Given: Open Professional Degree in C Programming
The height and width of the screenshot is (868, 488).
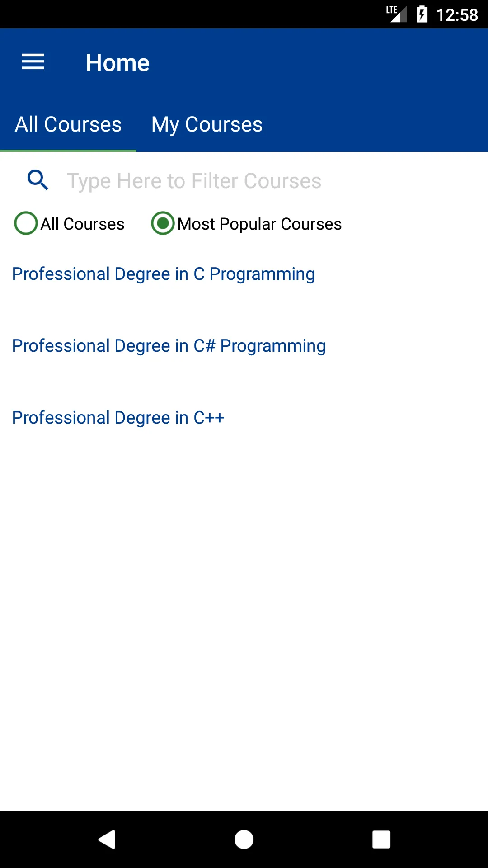Looking at the screenshot, I should point(244,274).
